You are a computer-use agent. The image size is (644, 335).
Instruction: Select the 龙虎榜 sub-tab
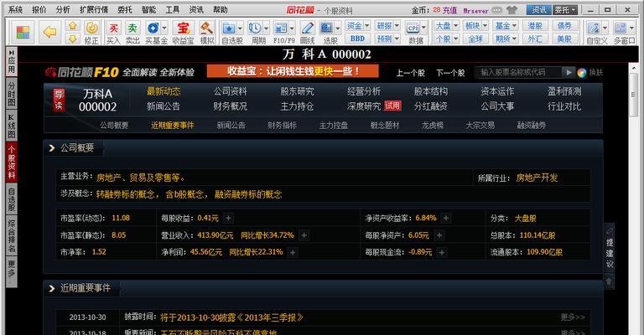[433, 126]
